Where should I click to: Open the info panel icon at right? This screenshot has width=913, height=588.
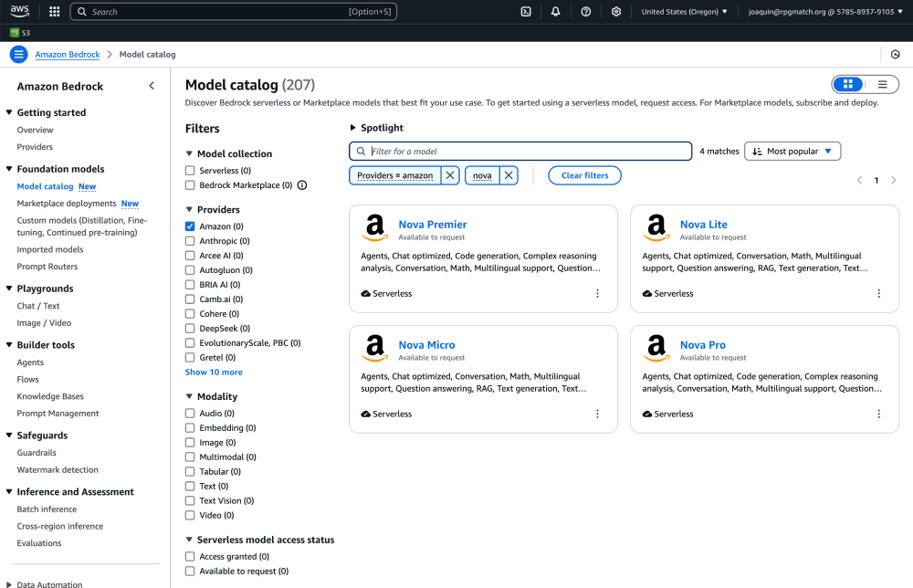895,55
